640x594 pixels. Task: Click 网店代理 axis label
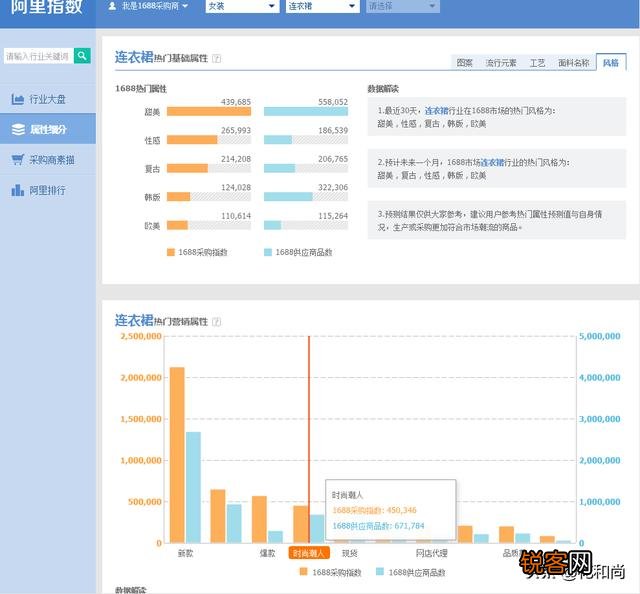431,553
